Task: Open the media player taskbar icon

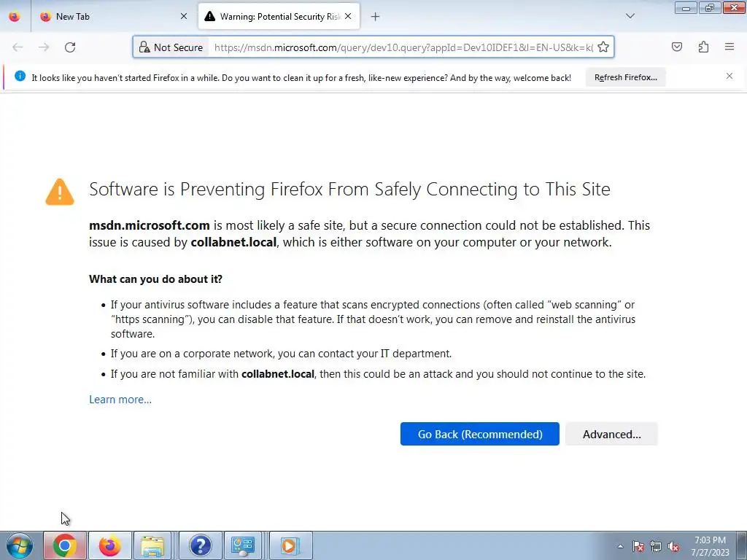Action: click(290, 545)
